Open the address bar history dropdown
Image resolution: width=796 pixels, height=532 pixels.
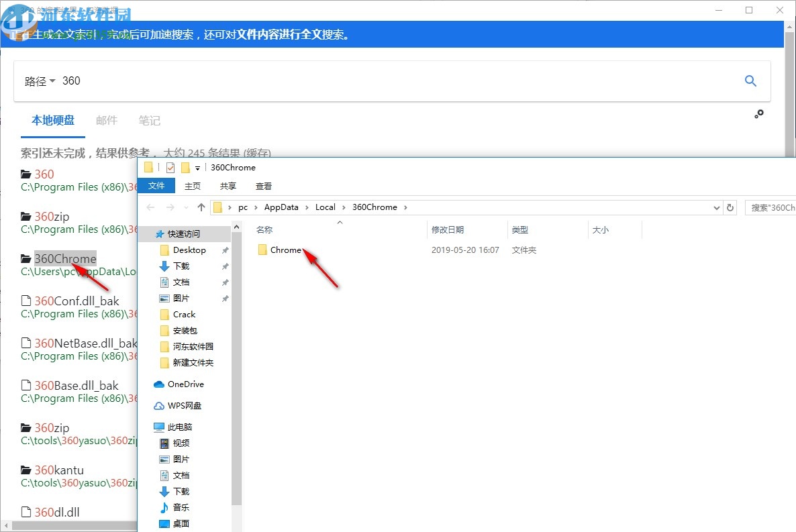point(716,207)
